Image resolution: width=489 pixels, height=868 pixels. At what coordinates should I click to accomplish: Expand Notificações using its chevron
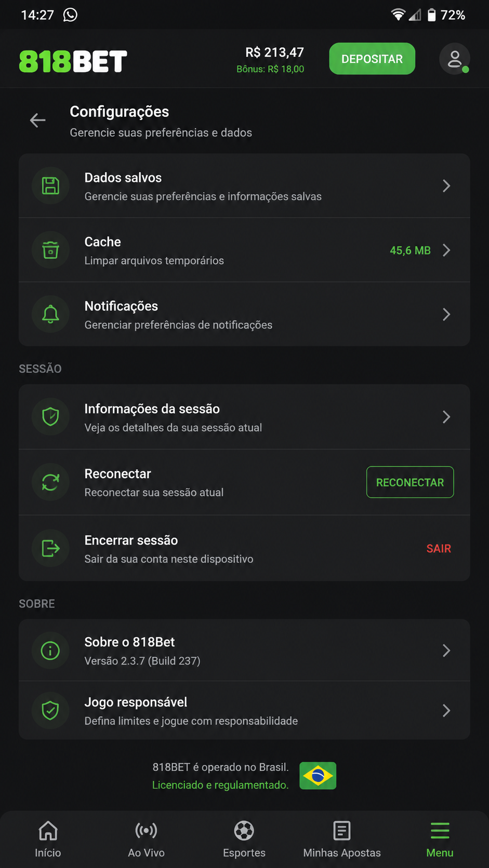(x=446, y=314)
